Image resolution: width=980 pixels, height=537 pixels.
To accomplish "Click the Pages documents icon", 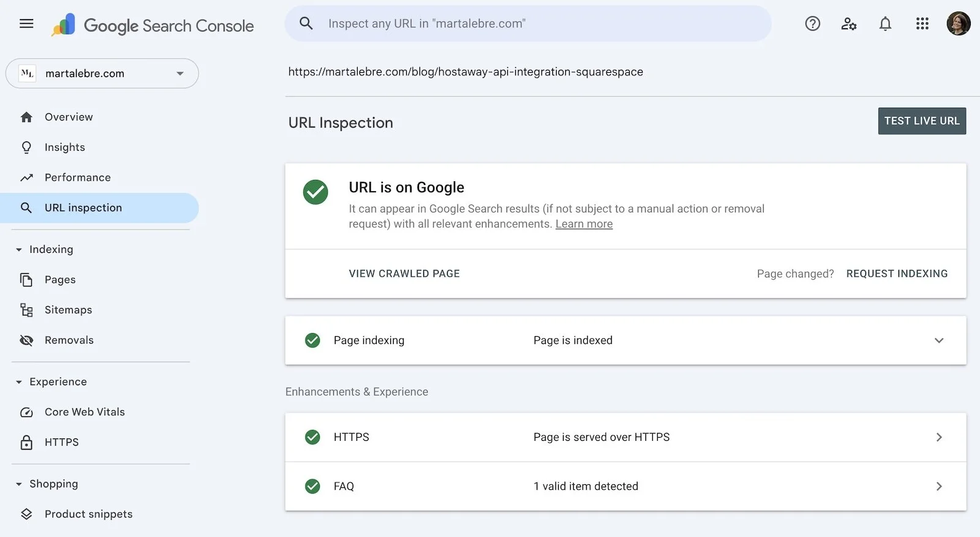I will tap(26, 280).
